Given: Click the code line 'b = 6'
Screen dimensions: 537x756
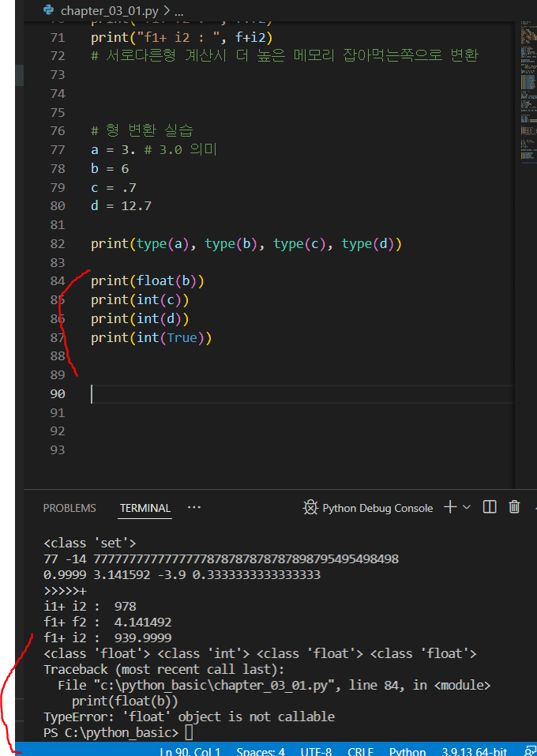Looking at the screenshot, I should [x=110, y=169].
